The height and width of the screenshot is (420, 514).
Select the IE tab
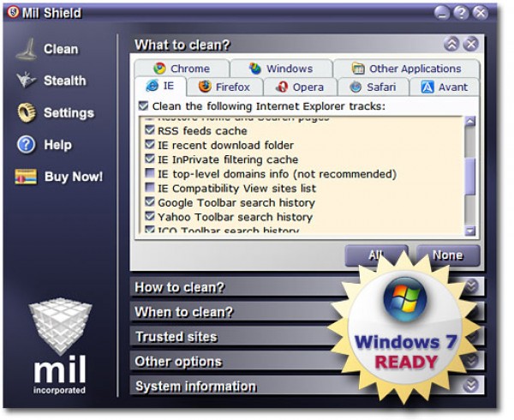tap(160, 86)
